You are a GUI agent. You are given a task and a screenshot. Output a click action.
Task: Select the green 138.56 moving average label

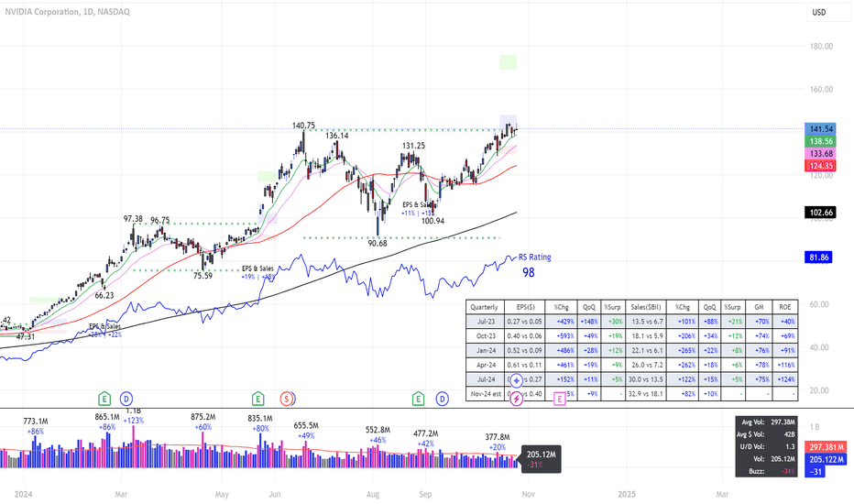821,141
